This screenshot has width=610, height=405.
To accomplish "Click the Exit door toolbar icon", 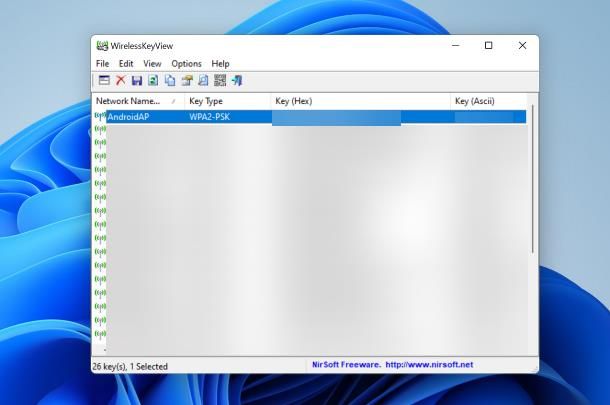I will [x=237, y=80].
